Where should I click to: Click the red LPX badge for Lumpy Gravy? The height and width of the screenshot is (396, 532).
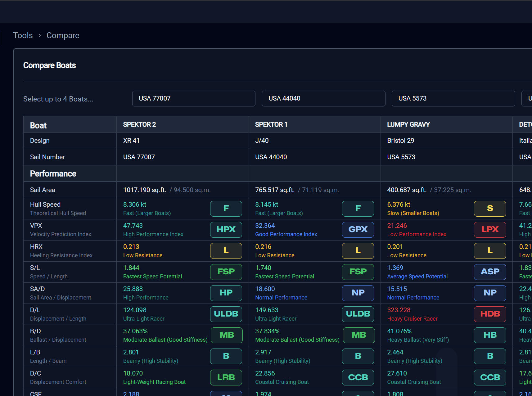[490, 230]
